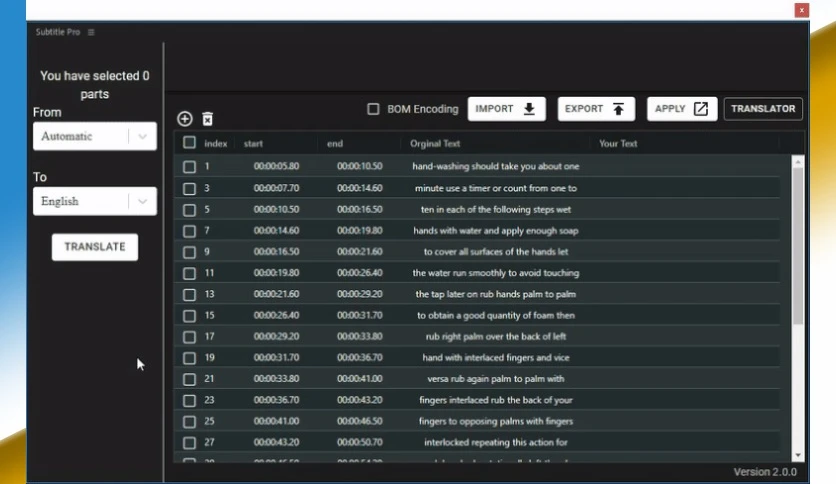
Task: Select text 'fingers interlaced rub the back of your'
Action: [496, 400]
